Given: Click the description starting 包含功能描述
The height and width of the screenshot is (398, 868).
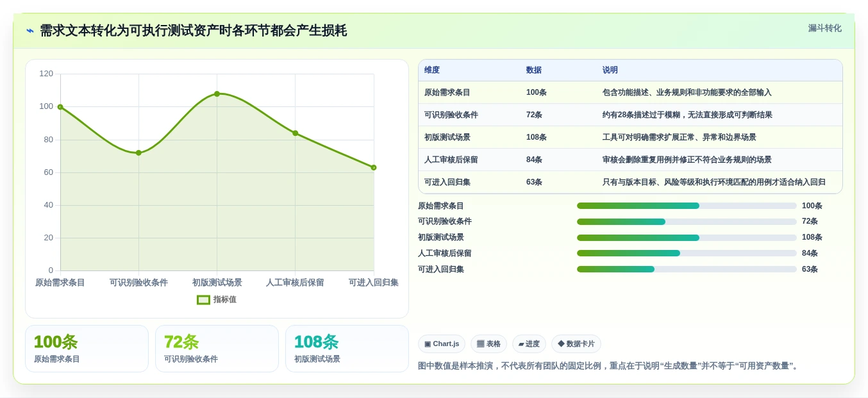Looking at the screenshot, I should tap(687, 92).
